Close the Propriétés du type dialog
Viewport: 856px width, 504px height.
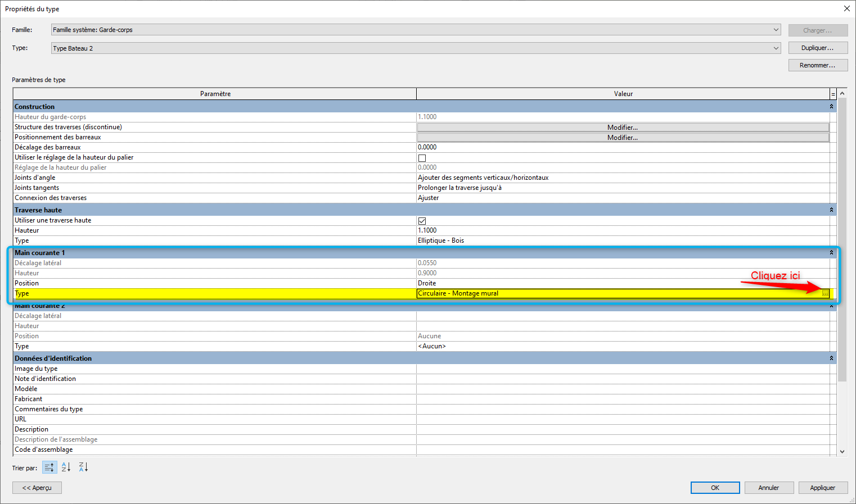[x=846, y=8]
